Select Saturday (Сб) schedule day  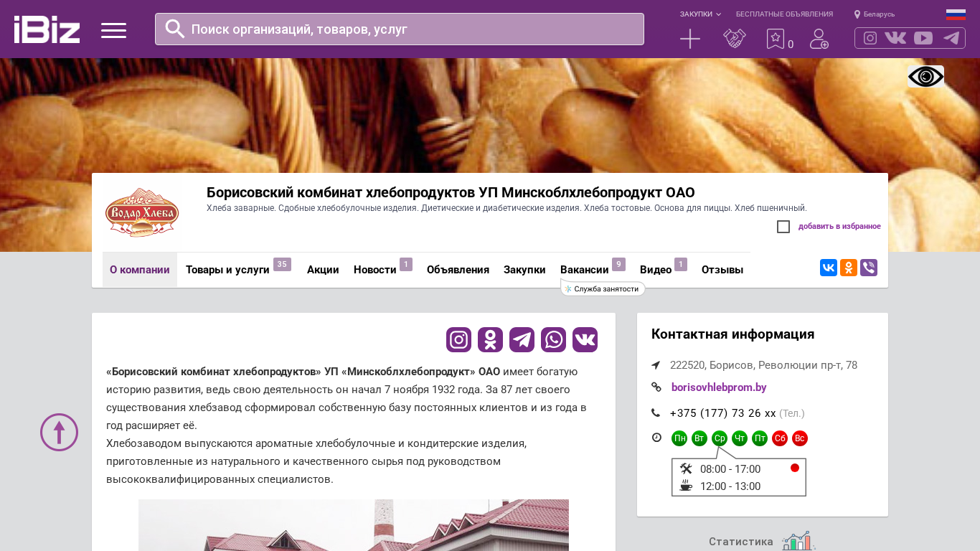pos(780,438)
